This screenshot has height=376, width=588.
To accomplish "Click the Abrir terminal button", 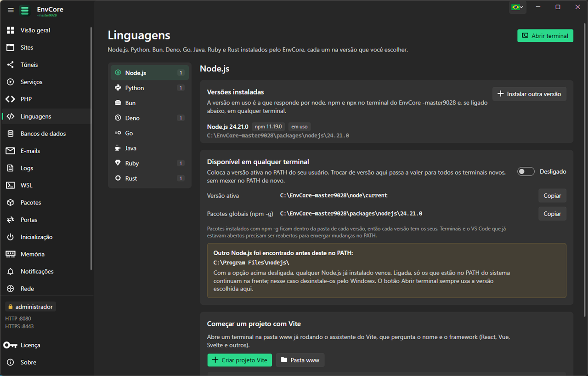I will tap(545, 36).
